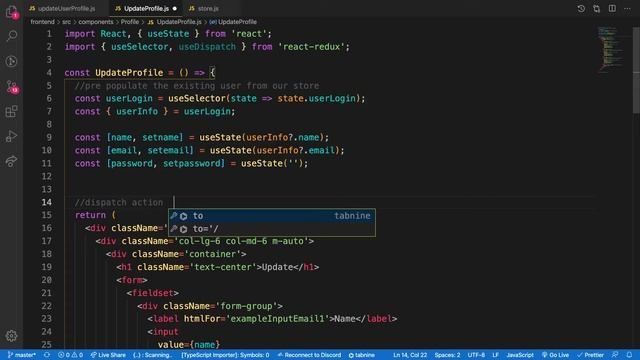The height and width of the screenshot is (360, 640).
Task: Click the Ln 14, Col 22 position indicator
Action: [410, 355]
